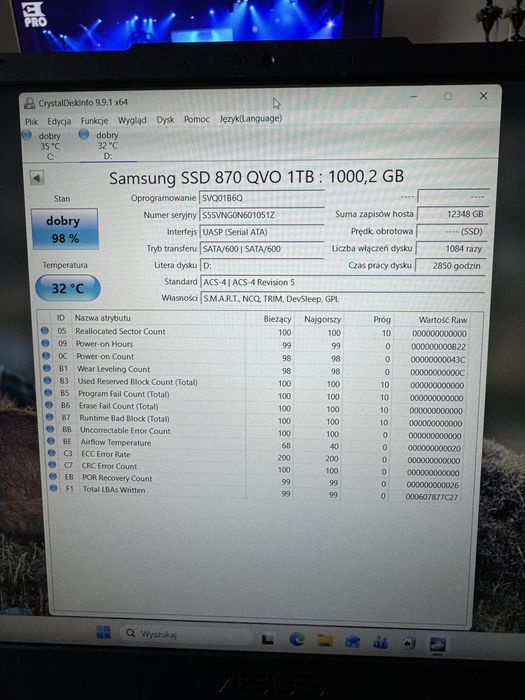This screenshot has width=525, height=700.
Task: Click the Wartość Raw column header
Action: click(443, 320)
